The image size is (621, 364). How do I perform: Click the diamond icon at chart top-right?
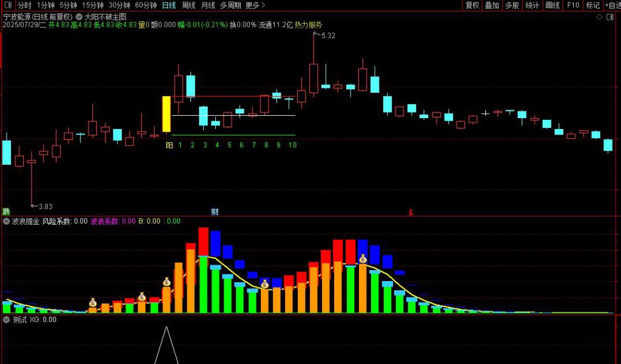point(600,17)
